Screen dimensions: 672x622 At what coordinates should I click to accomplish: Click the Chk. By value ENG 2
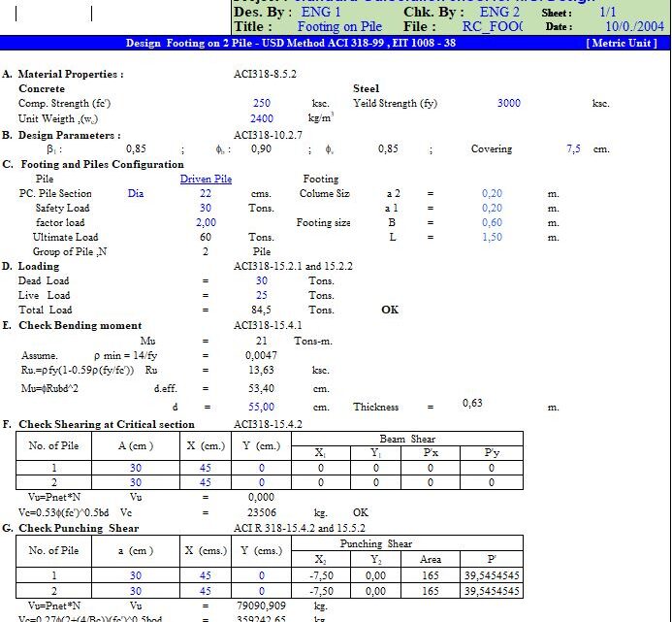(x=499, y=12)
